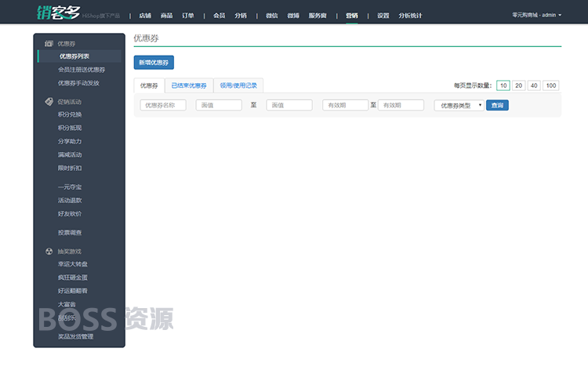Open the 分析统计 menu
Screen dimensions: 588x370
[x=410, y=16]
